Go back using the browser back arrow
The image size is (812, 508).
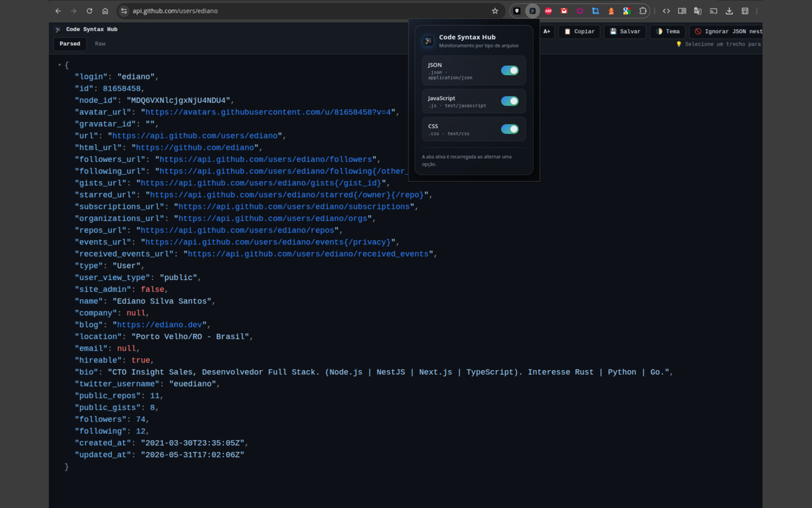point(58,11)
